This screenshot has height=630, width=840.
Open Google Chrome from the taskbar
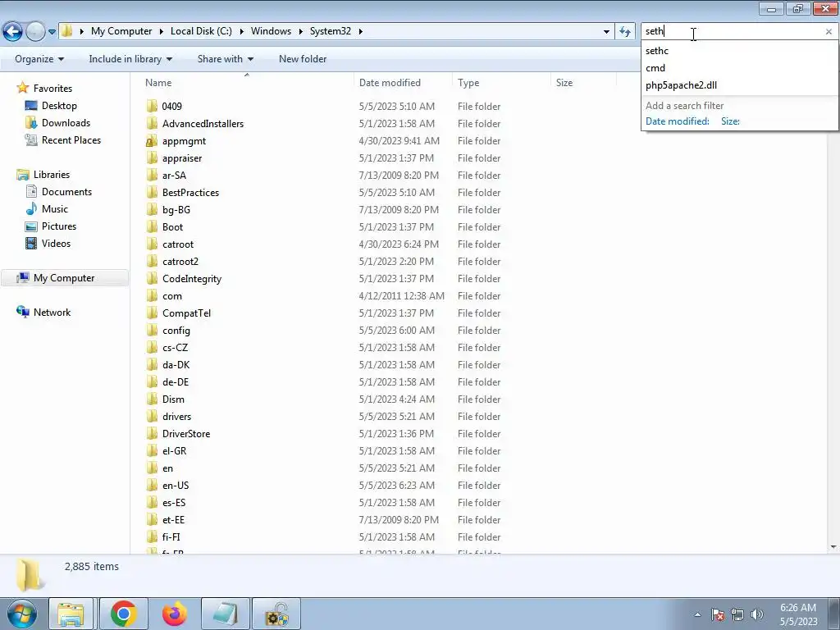click(123, 614)
